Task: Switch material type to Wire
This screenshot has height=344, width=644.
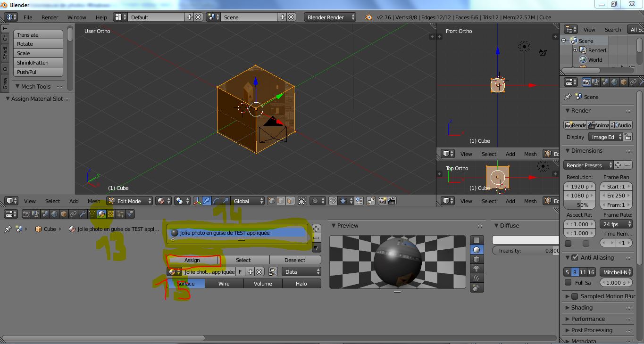Action: pyautogui.click(x=224, y=284)
